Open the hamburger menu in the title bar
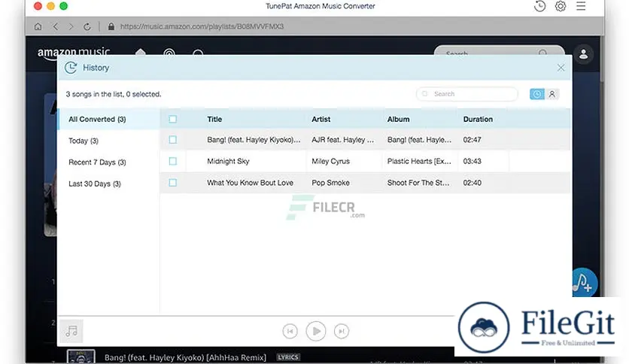The image size is (629, 364). click(x=581, y=6)
